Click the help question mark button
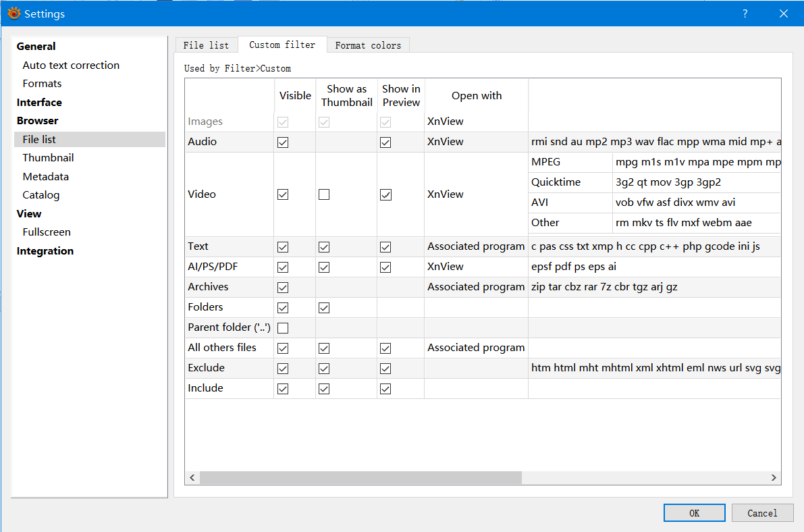804x532 pixels. pos(745,14)
